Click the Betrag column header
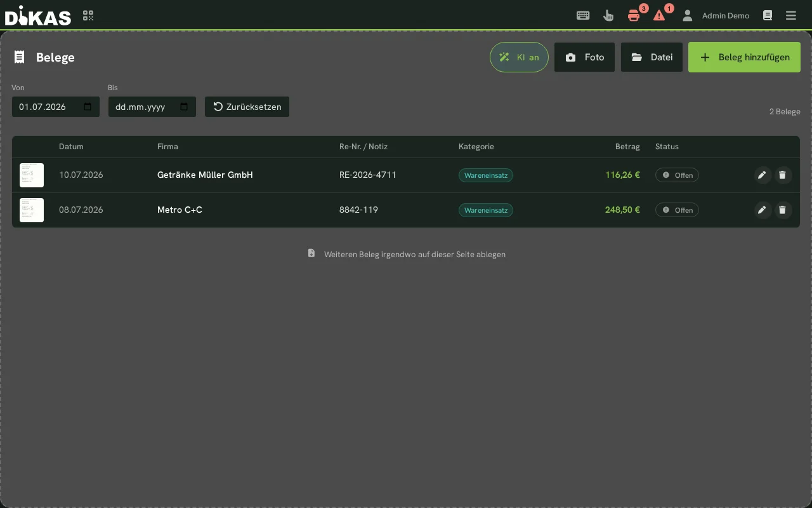The image size is (812, 508). click(x=627, y=147)
